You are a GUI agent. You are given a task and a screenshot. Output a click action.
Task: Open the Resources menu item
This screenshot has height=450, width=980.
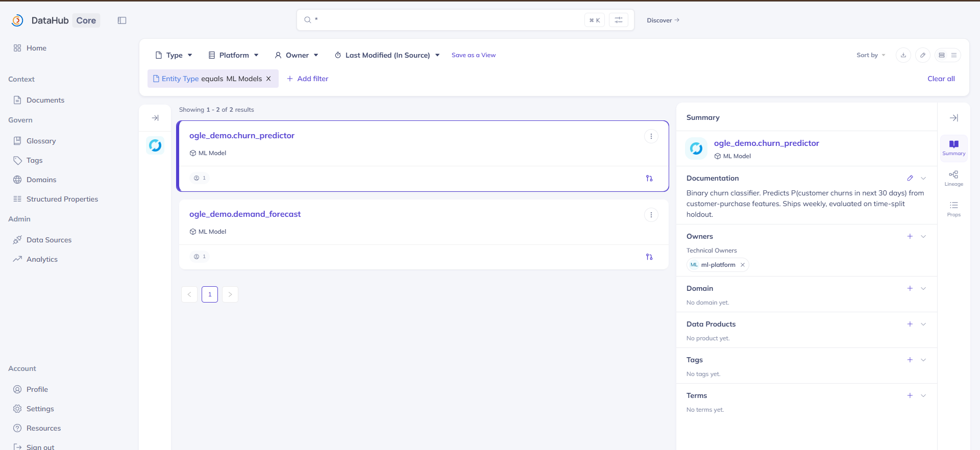[43, 428]
